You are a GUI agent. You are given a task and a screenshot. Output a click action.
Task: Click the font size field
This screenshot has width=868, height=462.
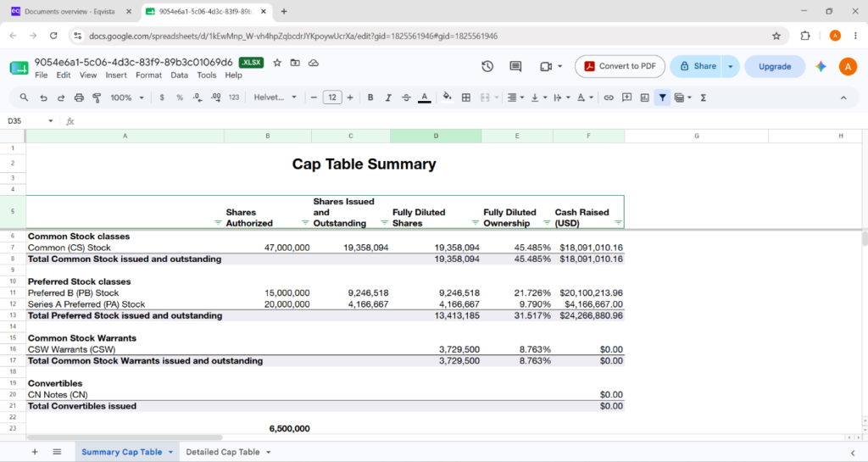(332, 97)
